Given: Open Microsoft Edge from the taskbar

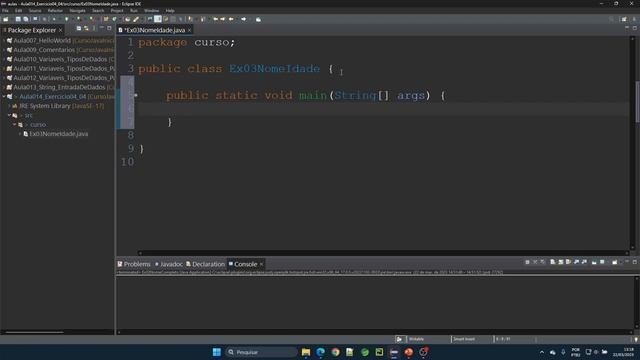Looking at the screenshot, I should point(320,352).
